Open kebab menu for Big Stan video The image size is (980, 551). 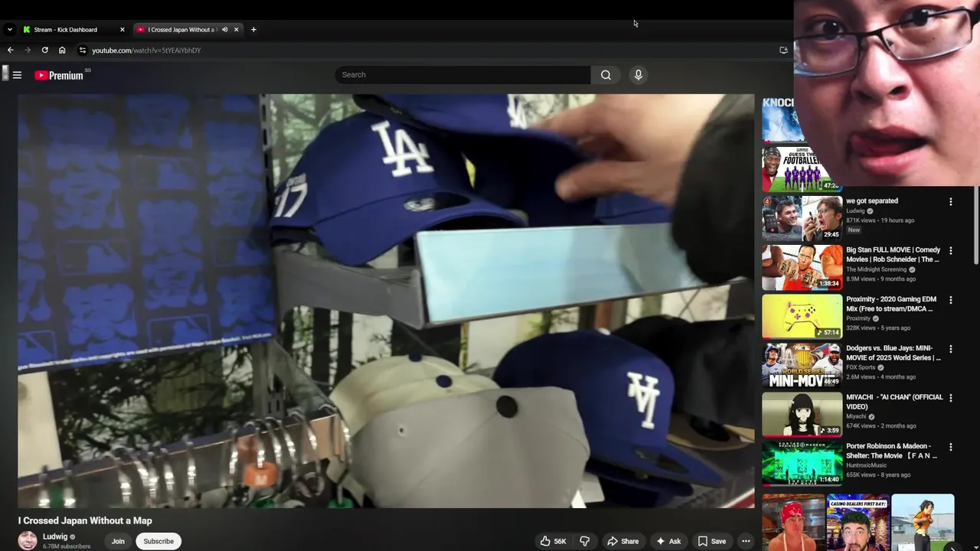[x=951, y=251]
